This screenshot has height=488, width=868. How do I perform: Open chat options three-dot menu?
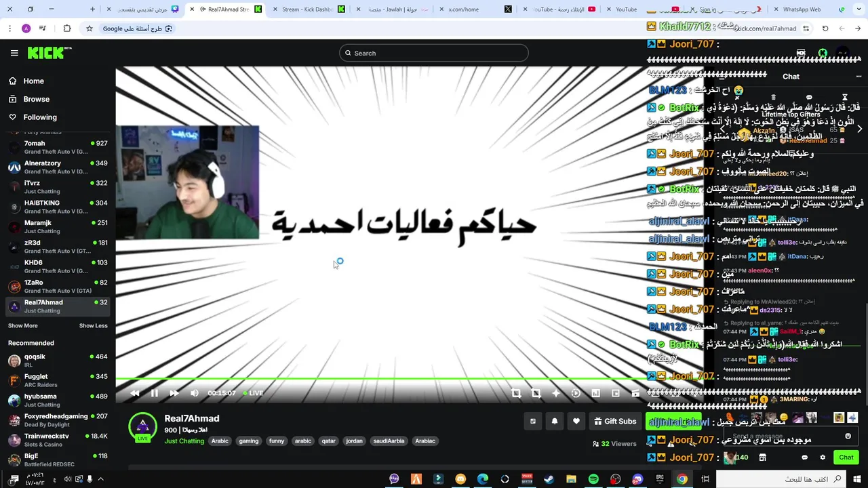click(859, 77)
